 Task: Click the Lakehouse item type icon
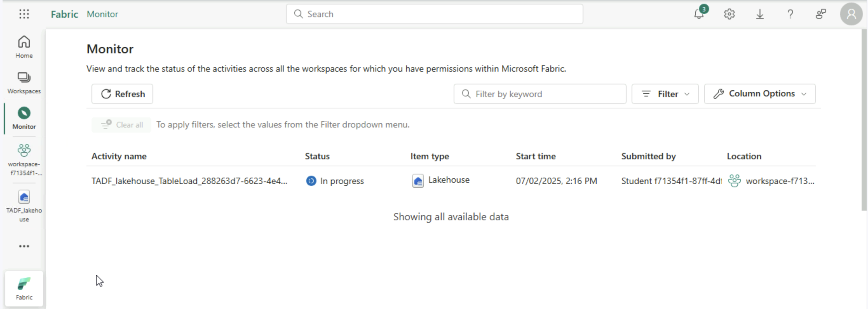[x=418, y=181]
